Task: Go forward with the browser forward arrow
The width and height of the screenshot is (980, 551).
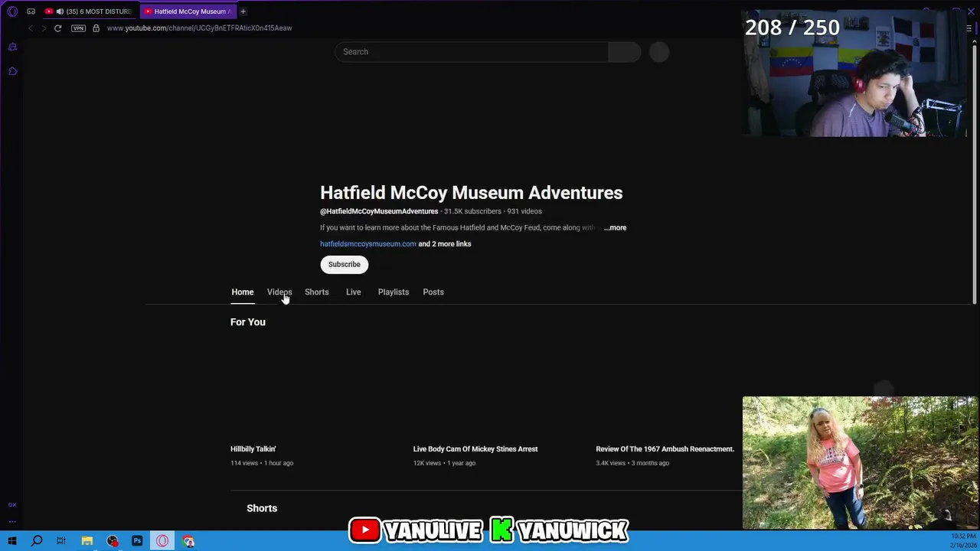Action: pos(44,28)
